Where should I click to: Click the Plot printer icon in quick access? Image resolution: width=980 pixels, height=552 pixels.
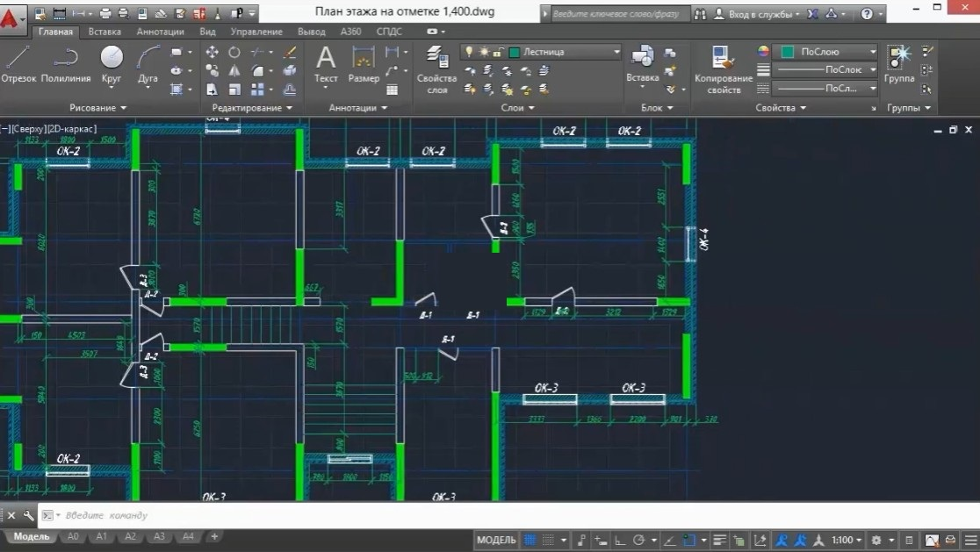click(x=105, y=13)
